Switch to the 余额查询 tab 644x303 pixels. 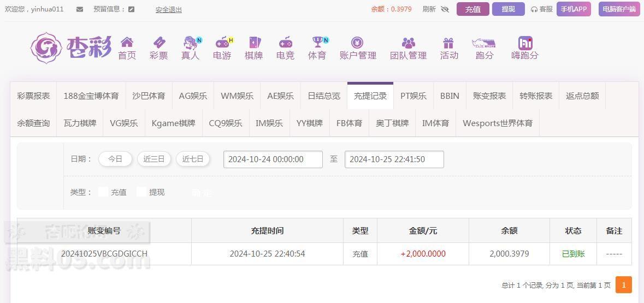coord(34,123)
